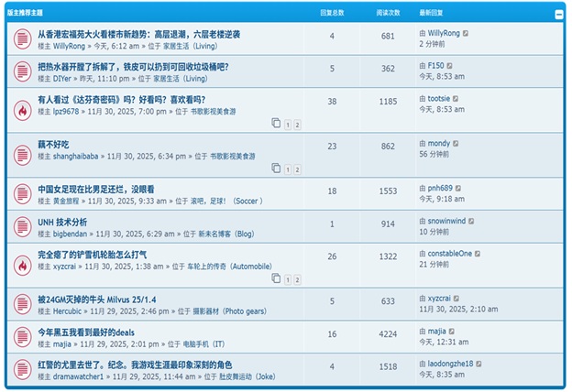Open thread starter DIYer's profile
572x392 pixels.
coord(62,79)
